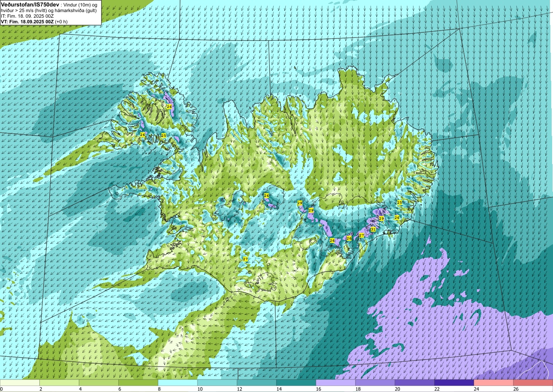Click the 6–8 m/s olive green legend swatch
This screenshot has height=392, width=553.
[138, 383]
